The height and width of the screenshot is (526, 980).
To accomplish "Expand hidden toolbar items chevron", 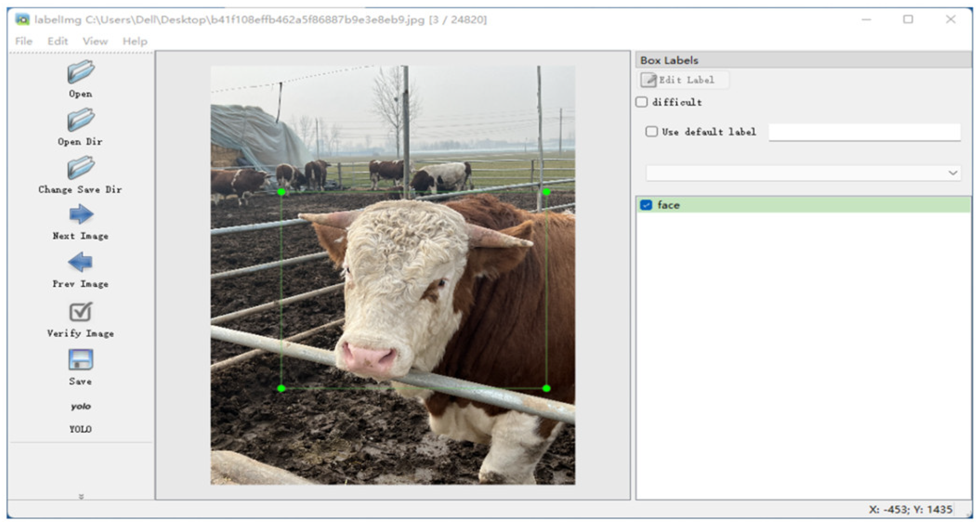I will tap(81, 497).
